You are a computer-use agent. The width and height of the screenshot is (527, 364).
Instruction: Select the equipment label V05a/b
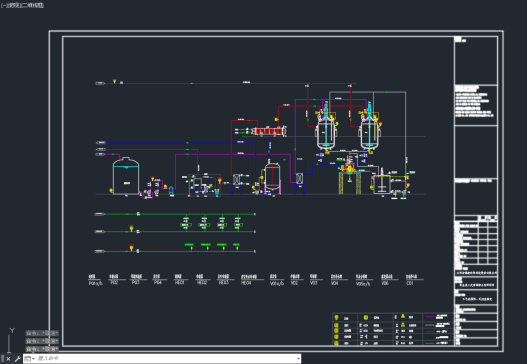tap(363, 283)
